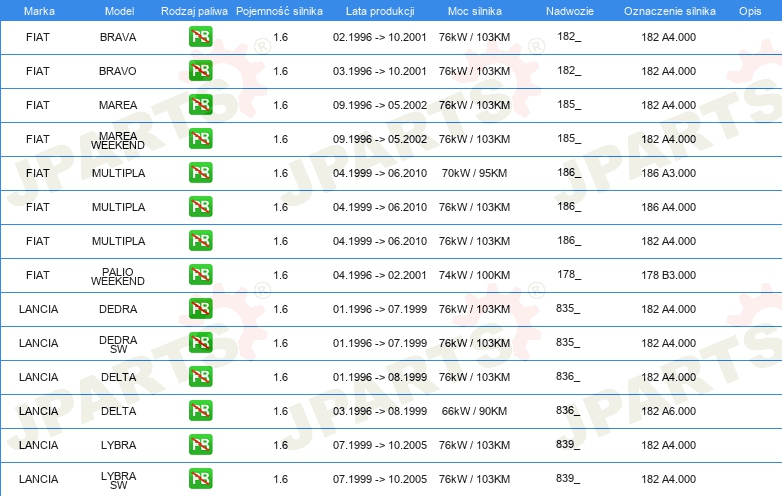The height and width of the screenshot is (496, 782).
Task: Click the 178 B3.000 engine code
Action: [x=668, y=275]
